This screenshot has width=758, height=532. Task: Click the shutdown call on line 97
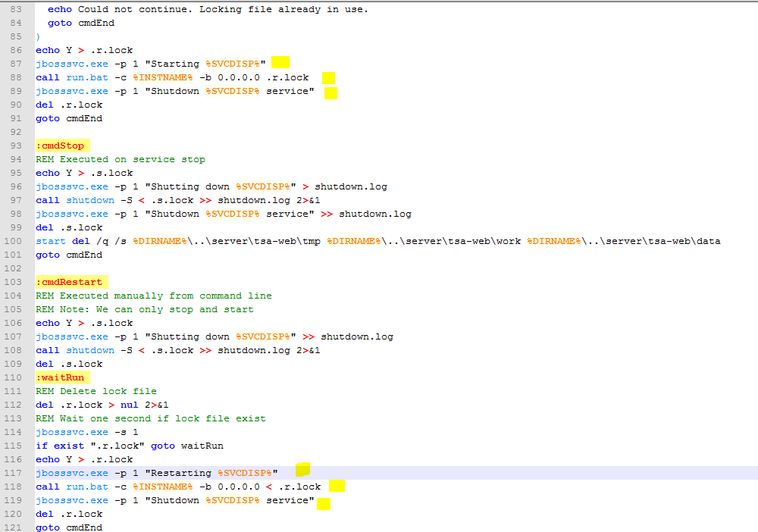point(90,199)
